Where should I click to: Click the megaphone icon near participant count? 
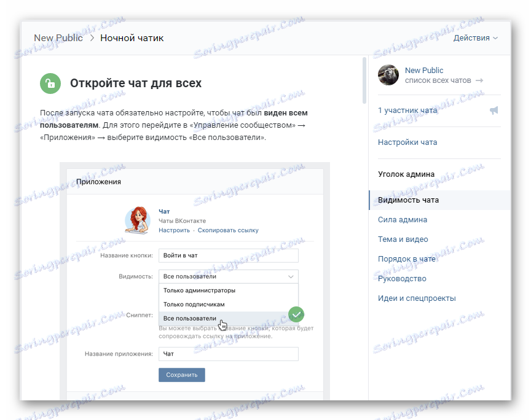coord(494,111)
